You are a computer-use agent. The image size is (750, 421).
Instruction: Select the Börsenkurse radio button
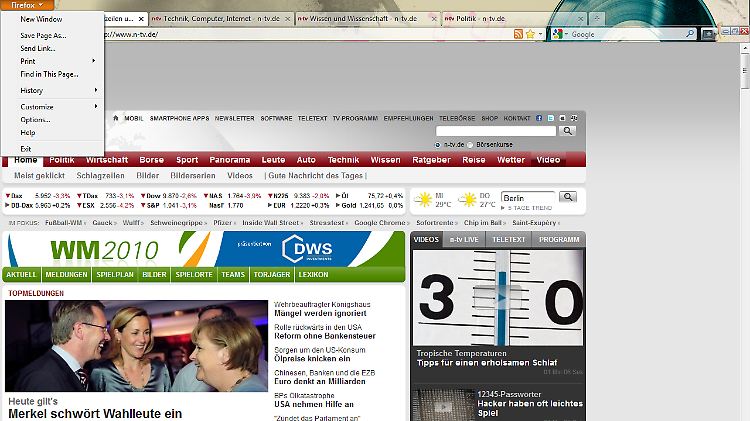(x=471, y=144)
